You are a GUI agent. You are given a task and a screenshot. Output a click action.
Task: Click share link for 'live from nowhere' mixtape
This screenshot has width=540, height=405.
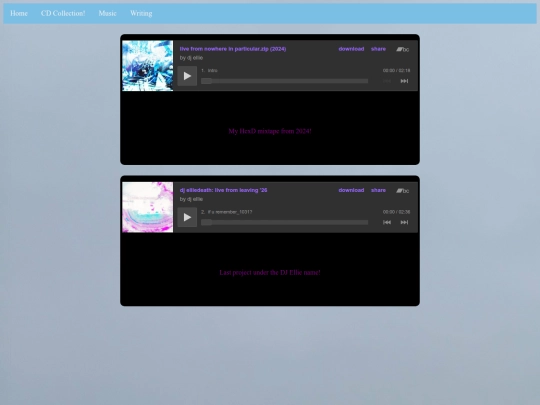[378, 49]
